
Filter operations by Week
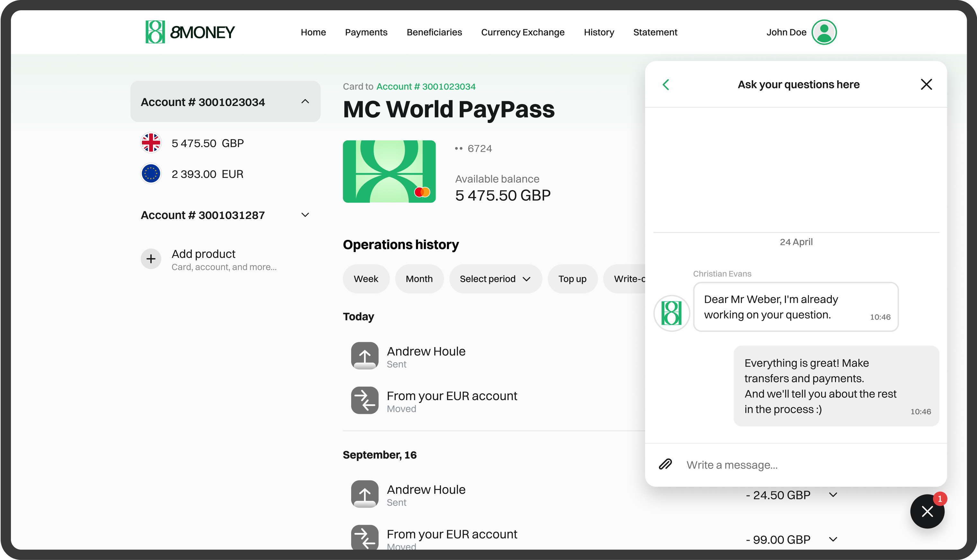click(x=366, y=279)
